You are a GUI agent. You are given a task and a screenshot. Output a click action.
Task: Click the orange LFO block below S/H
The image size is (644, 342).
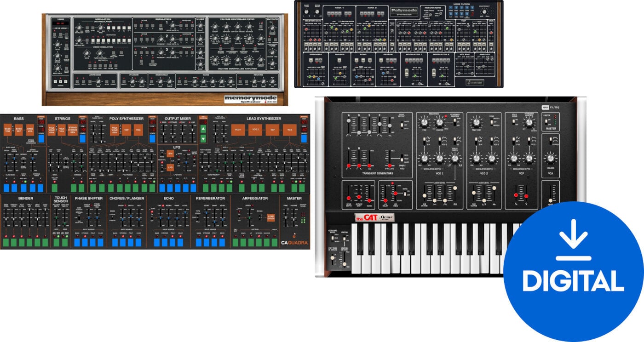[x=170, y=167]
